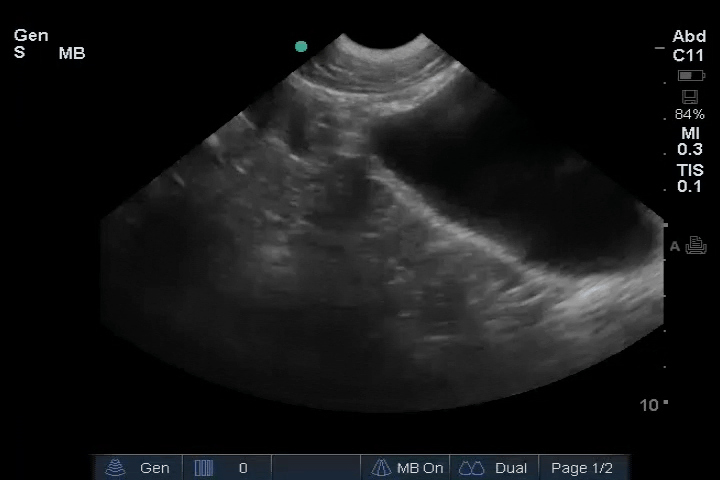This screenshot has height=480, width=720.
Task: Click the MB indicator at top left
Action: (x=72, y=53)
